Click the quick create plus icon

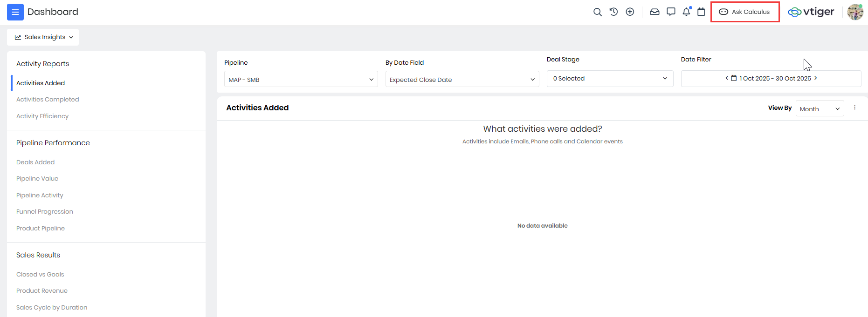630,12
